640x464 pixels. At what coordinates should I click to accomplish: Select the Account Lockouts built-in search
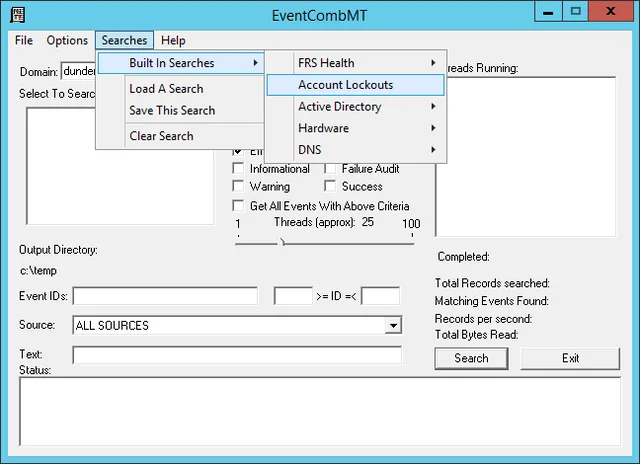coord(356,85)
